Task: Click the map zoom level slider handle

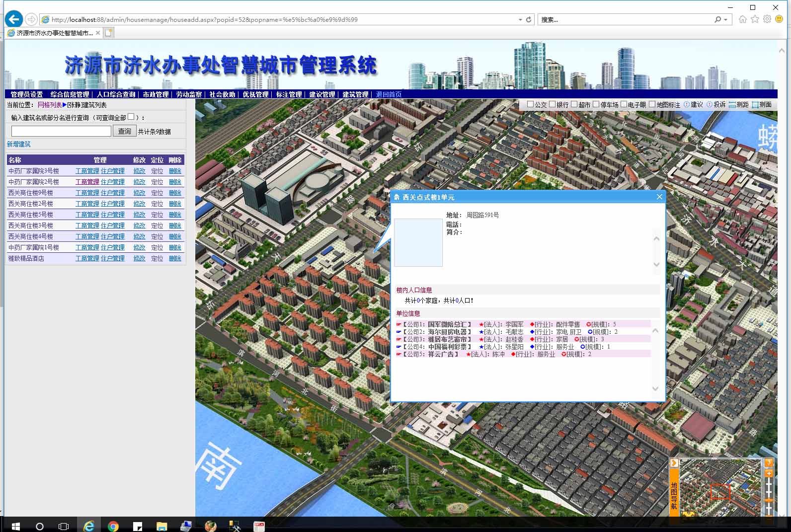Action: (x=769, y=500)
